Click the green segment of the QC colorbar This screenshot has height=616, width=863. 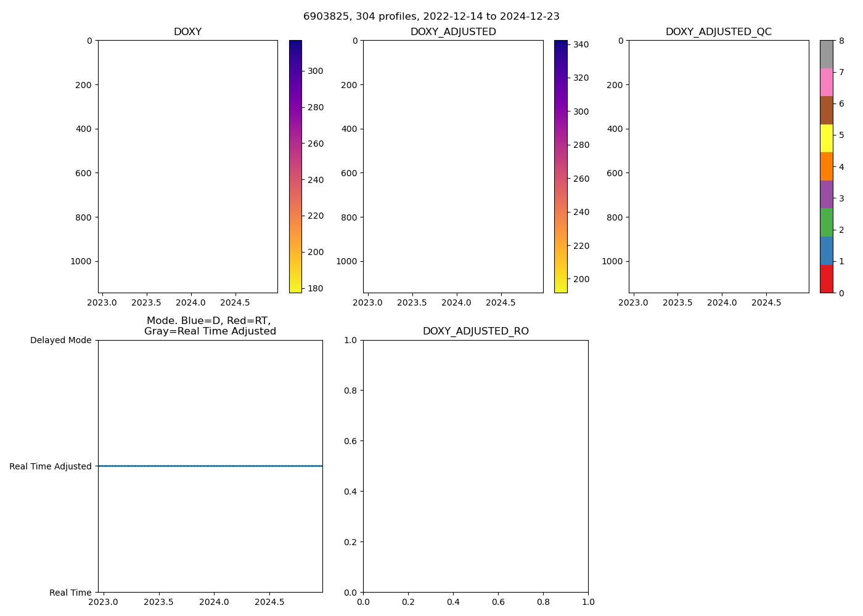[826, 222]
